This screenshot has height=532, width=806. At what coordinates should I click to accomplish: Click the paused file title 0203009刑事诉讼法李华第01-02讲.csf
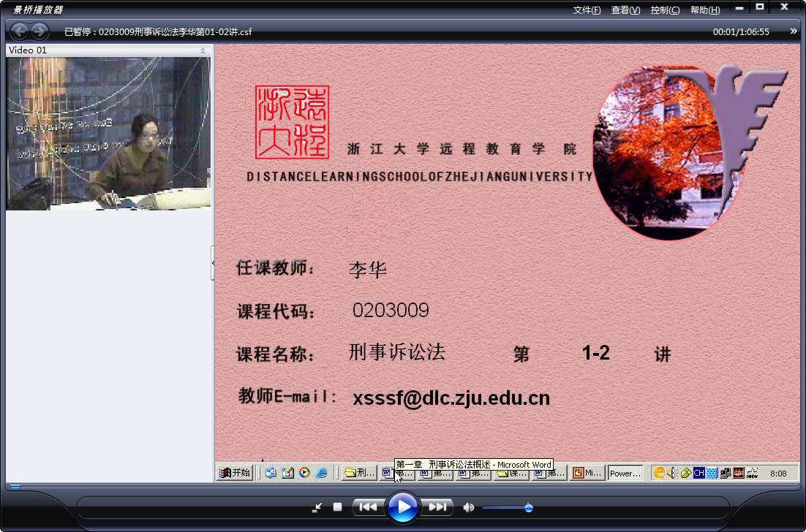point(175,32)
